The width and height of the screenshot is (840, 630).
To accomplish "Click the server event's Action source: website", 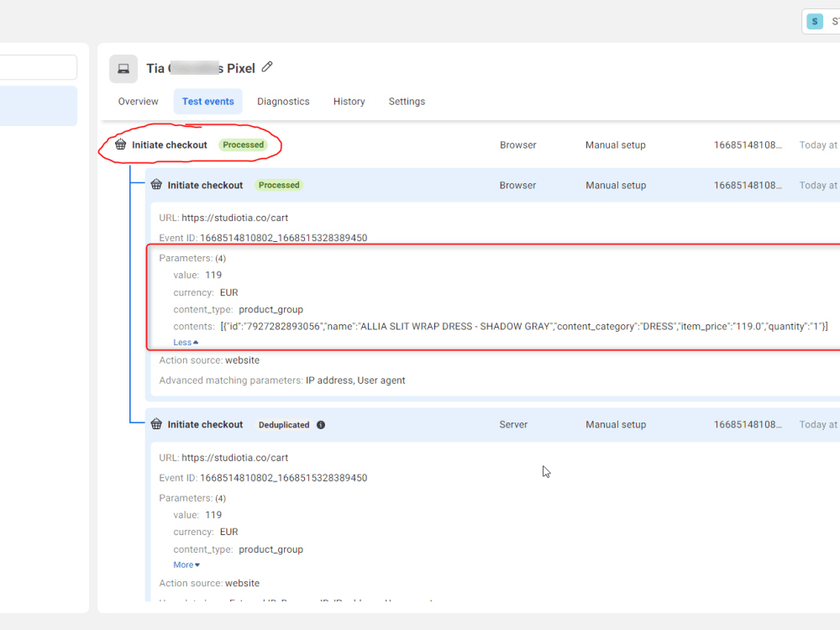I will click(x=209, y=583).
